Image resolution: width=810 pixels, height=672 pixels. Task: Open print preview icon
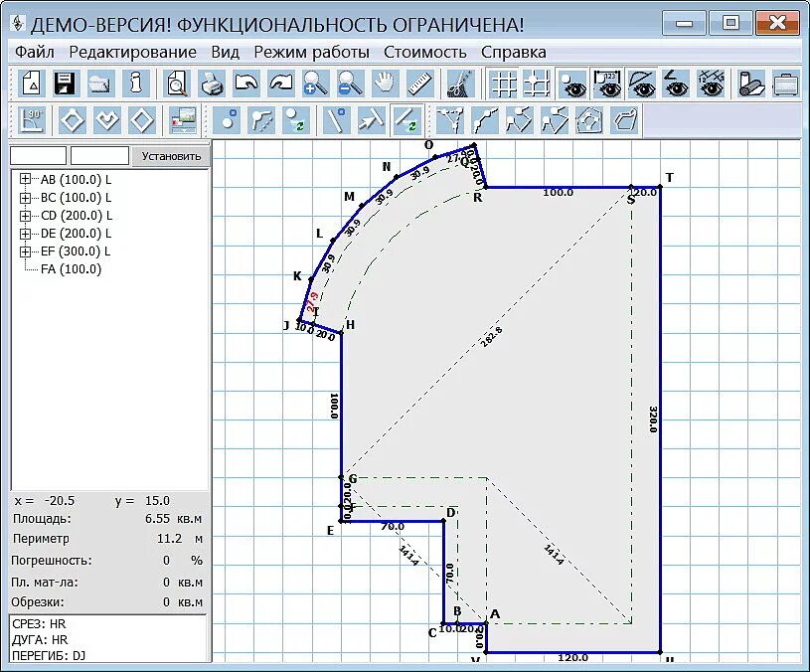pos(177,83)
